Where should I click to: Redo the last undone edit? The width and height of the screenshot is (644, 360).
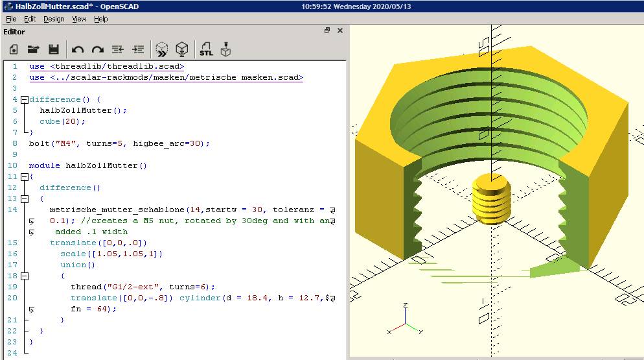pos(98,49)
